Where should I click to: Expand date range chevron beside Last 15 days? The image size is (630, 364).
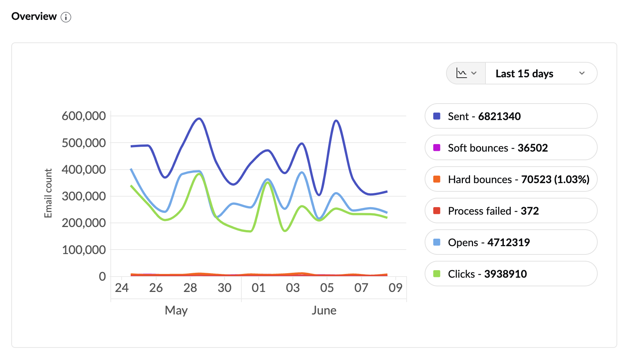pyautogui.click(x=582, y=73)
